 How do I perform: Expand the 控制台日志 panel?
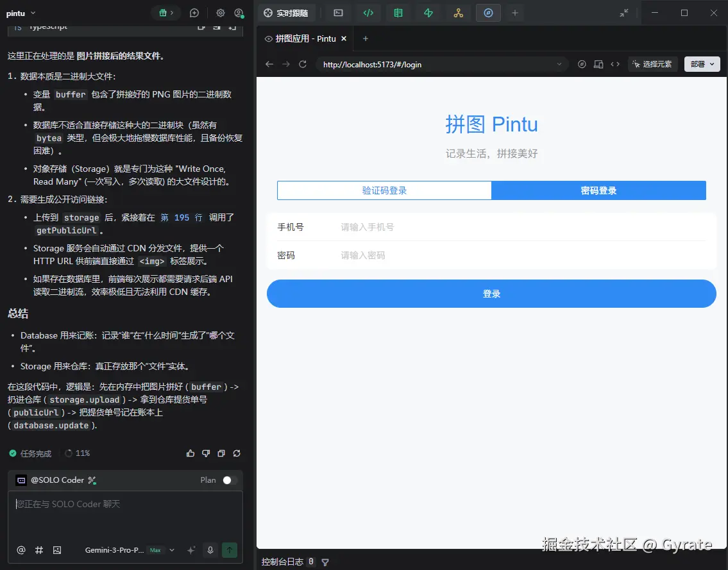[282, 562]
